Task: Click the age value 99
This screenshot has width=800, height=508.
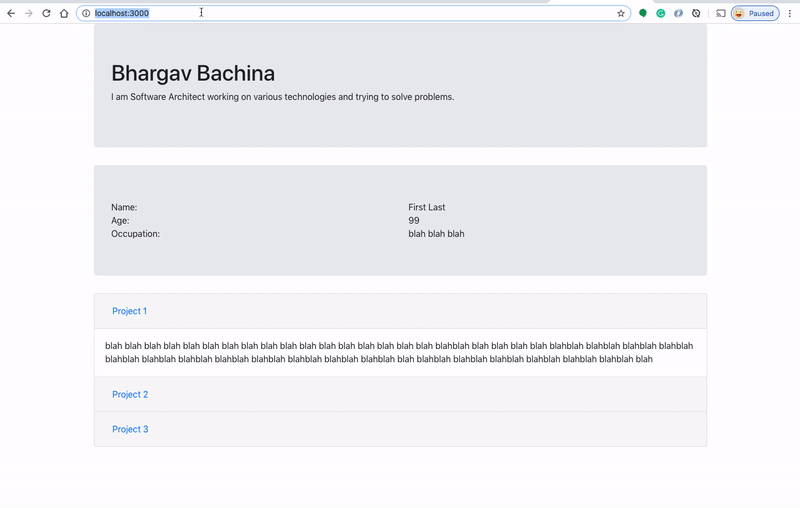Action: tap(414, 221)
